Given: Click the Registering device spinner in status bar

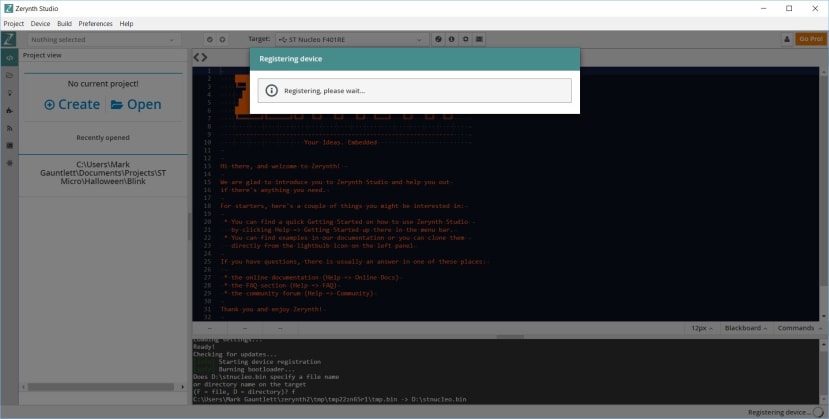Looking at the screenshot, I should point(818,412).
